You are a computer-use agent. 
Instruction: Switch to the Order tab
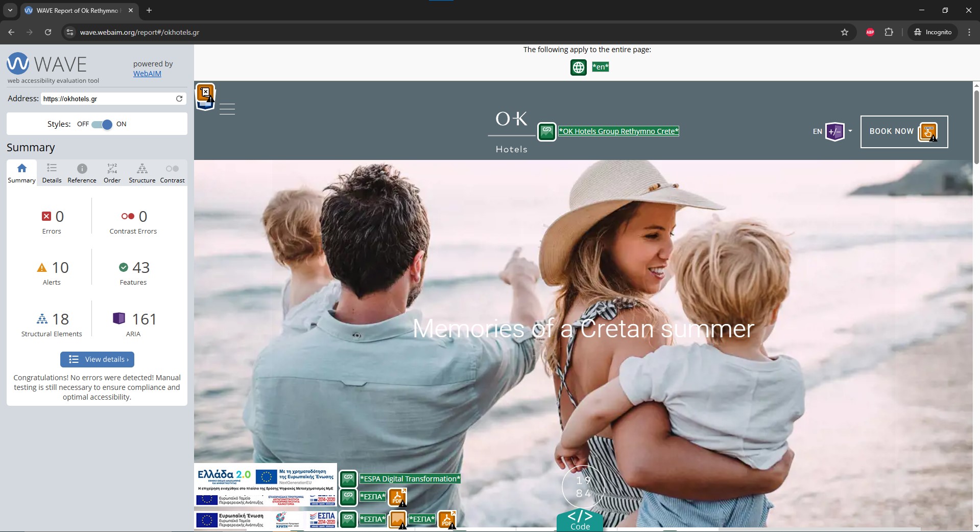pos(112,173)
